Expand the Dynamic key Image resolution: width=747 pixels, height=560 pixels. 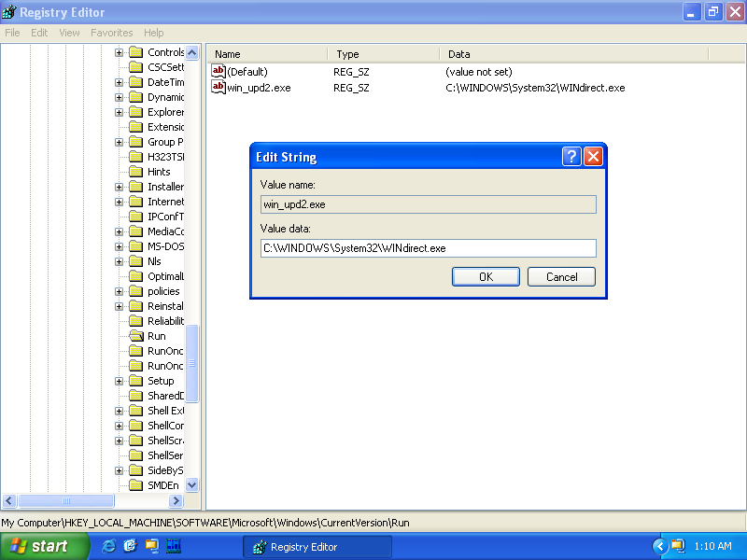point(120,97)
